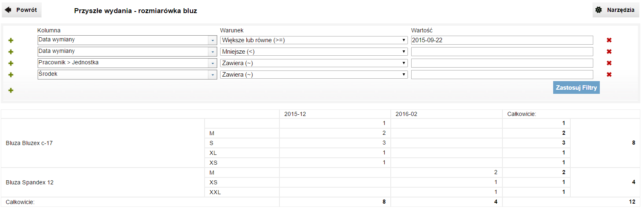This screenshot has width=644, height=211.
Task: Open the Większe lub równe condition dropdown
Action: [313, 40]
